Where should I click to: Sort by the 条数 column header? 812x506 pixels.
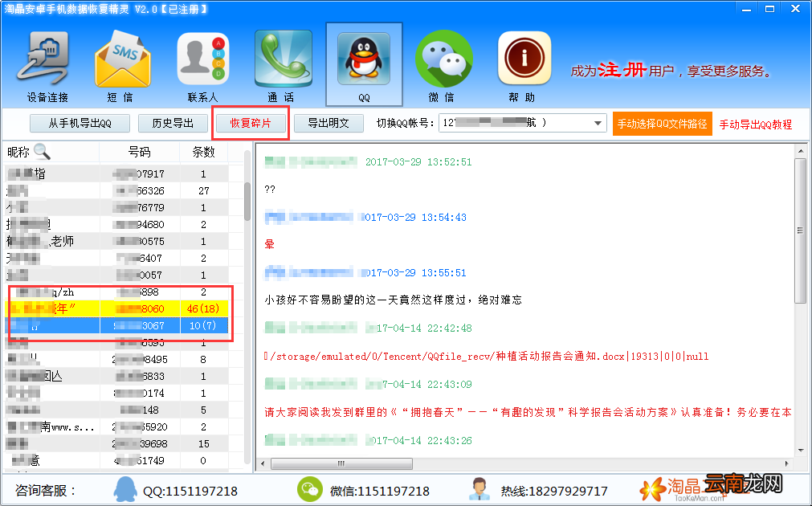(x=203, y=152)
